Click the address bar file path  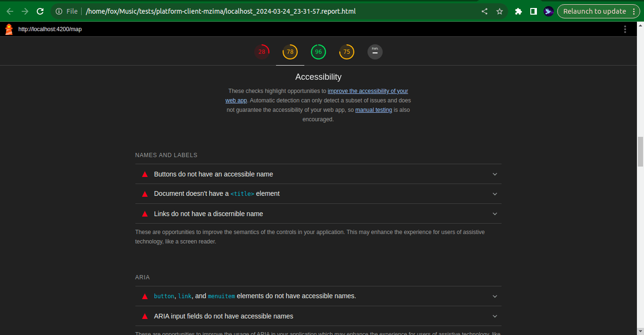click(220, 11)
